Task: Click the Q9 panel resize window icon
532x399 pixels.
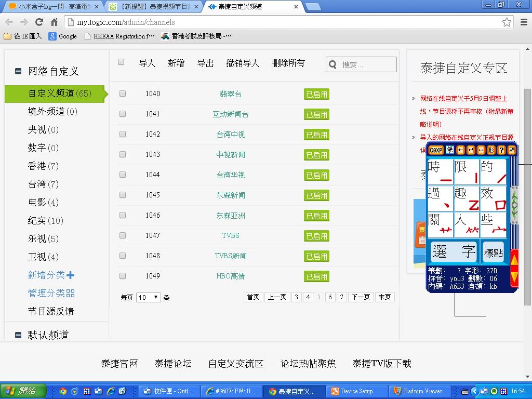Action: (512, 150)
